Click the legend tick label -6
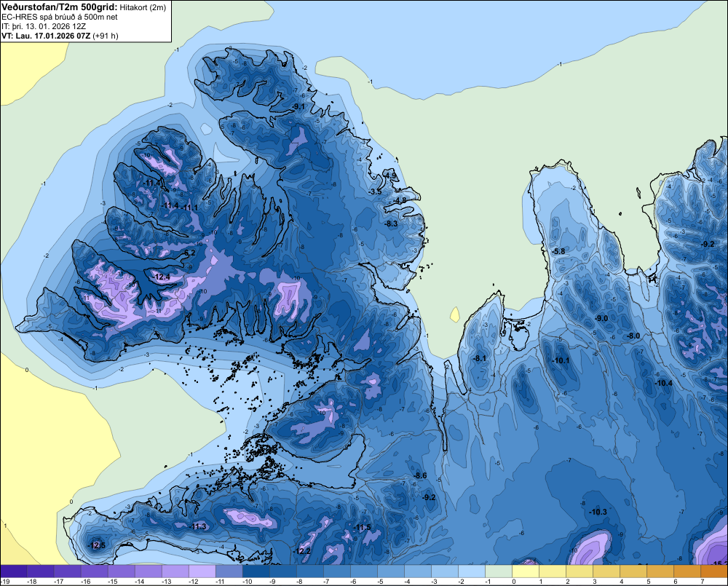Viewport: 728px width, 586px height. coord(355,582)
